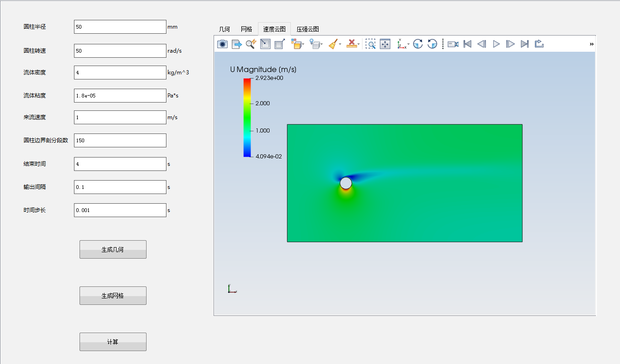Viewport: 620px width, 364px height.
Task: Click the export arrow icon in viewer toolbar
Action: (x=237, y=44)
